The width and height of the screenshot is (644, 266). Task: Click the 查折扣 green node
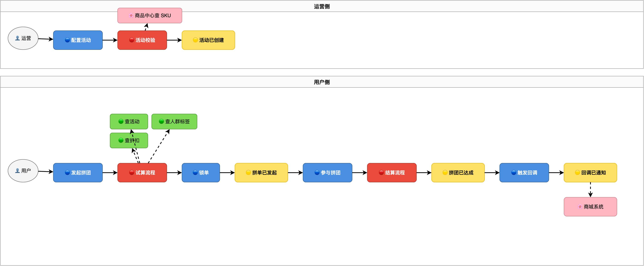pyautogui.click(x=129, y=140)
